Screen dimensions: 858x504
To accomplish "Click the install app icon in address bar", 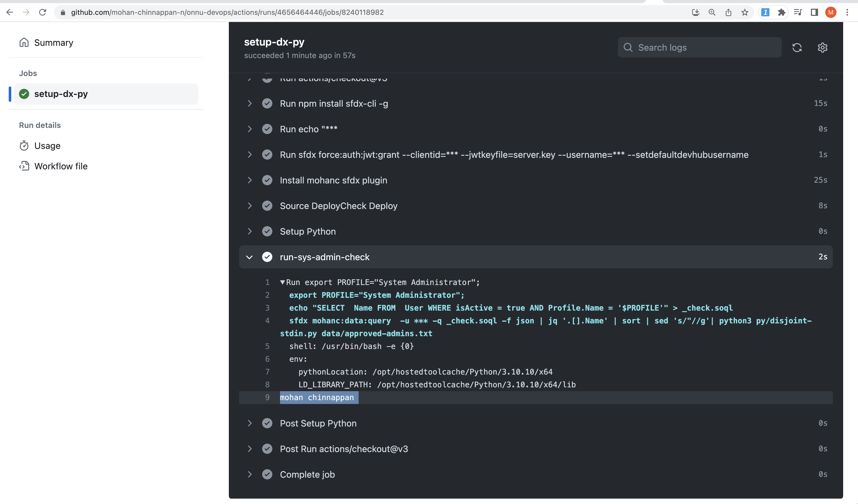I will pyautogui.click(x=696, y=13).
